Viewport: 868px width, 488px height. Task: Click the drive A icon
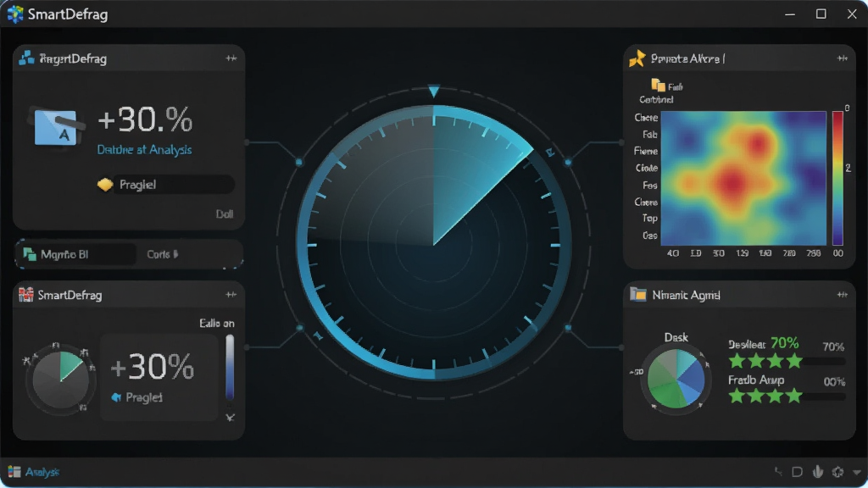(x=57, y=127)
